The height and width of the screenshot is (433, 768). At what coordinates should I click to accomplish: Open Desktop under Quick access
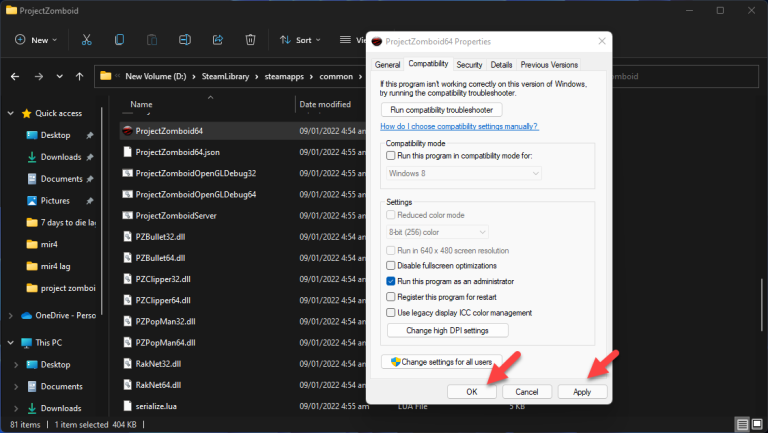click(55, 135)
